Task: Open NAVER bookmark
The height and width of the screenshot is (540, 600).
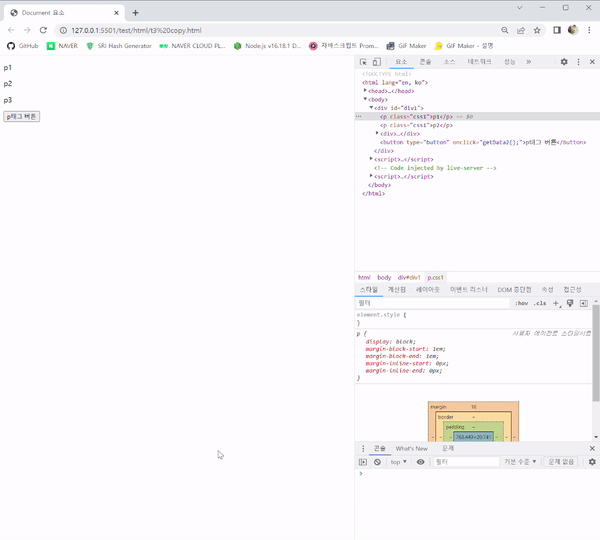Action: tap(62, 46)
